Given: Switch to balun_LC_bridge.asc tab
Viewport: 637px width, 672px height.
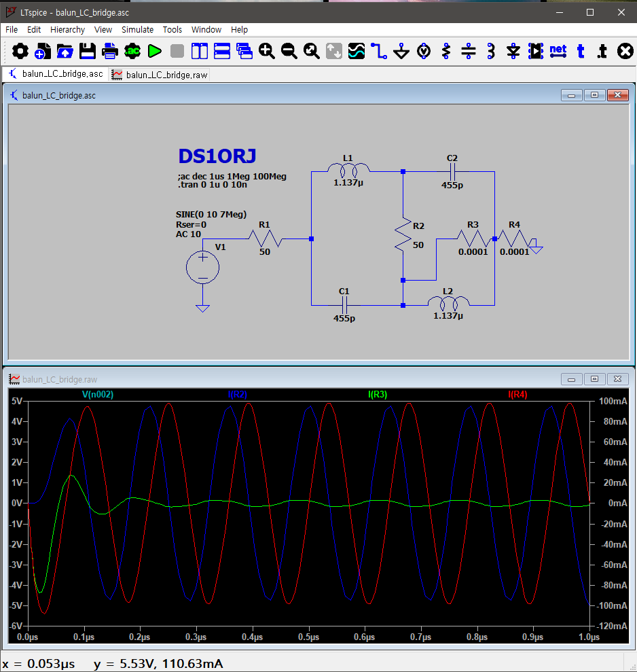Looking at the screenshot, I should click(x=56, y=74).
